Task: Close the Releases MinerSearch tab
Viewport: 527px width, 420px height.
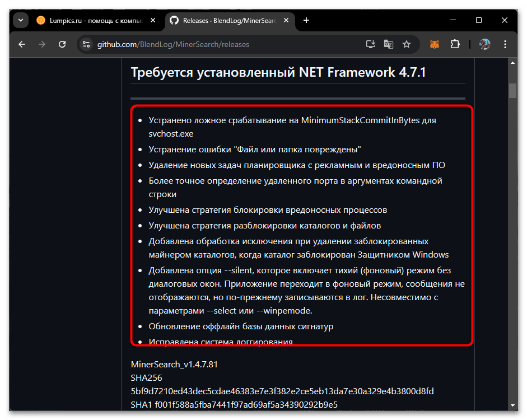Action: pyautogui.click(x=286, y=21)
